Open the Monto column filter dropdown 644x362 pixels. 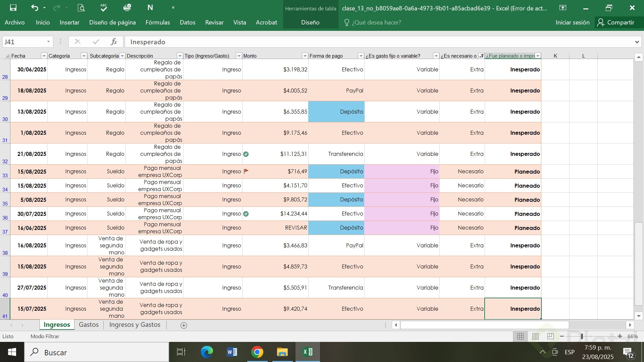click(x=305, y=56)
